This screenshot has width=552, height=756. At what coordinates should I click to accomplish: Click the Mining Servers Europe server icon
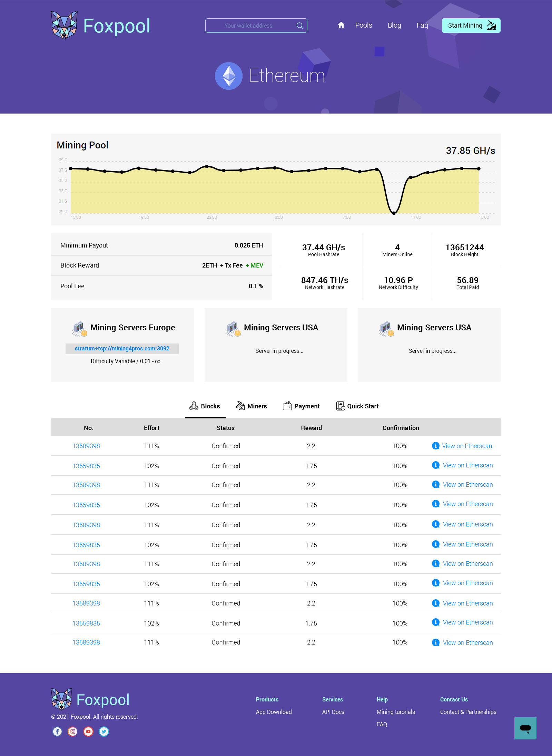[79, 329]
